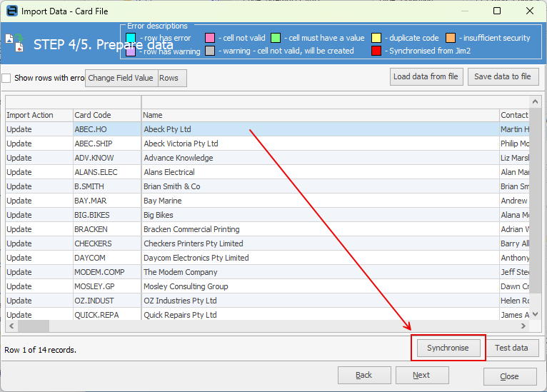
Task: Click the red 'Synchronised from Jim2' swatch
Action: 376,51
